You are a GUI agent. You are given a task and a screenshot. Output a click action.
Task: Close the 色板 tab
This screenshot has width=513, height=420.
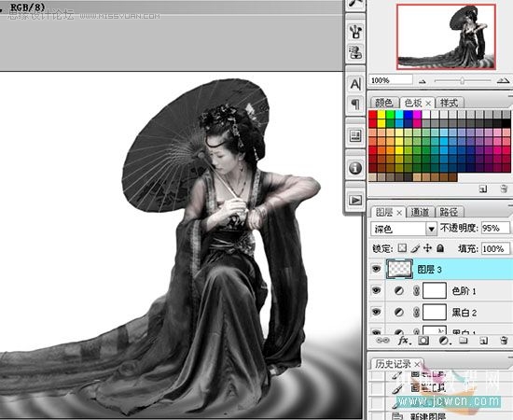click(x=428, y=104)
